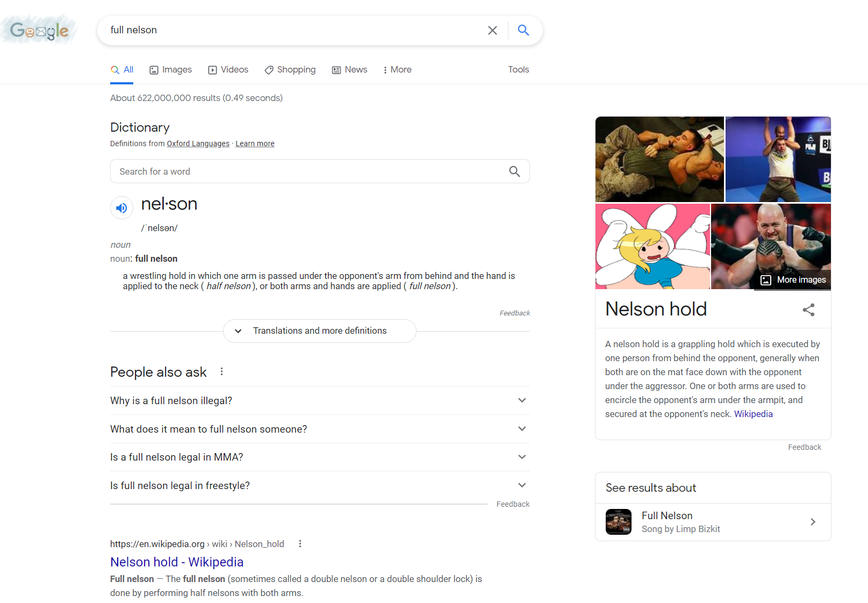Open the More menu
The height and width of the screenshot is (603, 868).
(397, 69)
